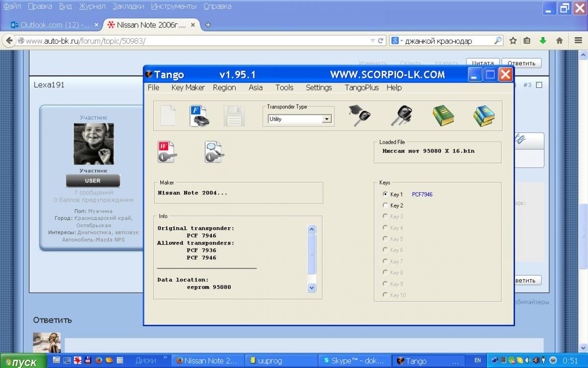Open the Asia menu

coord(256,87)
